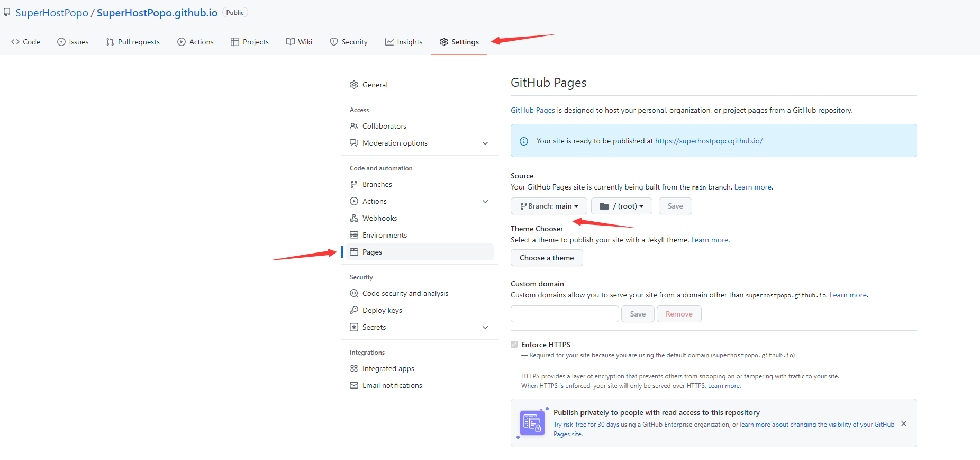Click the Pages browser icon in sidebar
The height and width of the screenshot is (460, 980).
click(x=354, y=252)
